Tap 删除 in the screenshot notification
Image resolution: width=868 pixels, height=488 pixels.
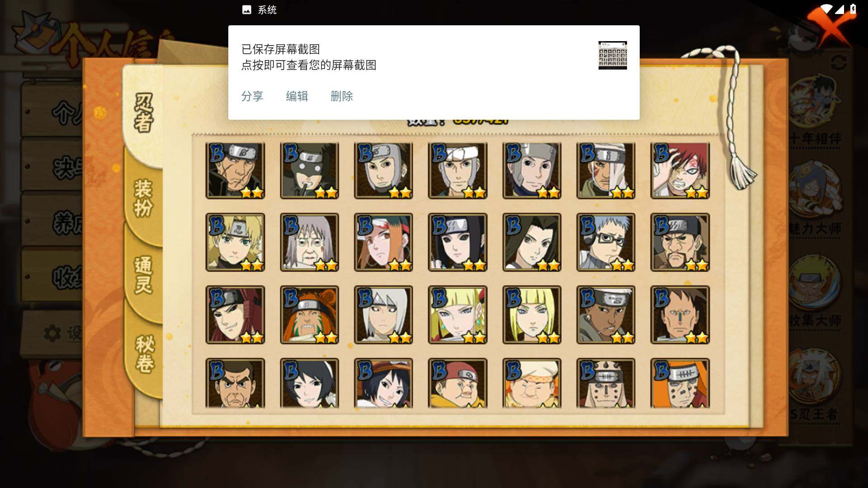pyautogui.click(x=342, y=96)
